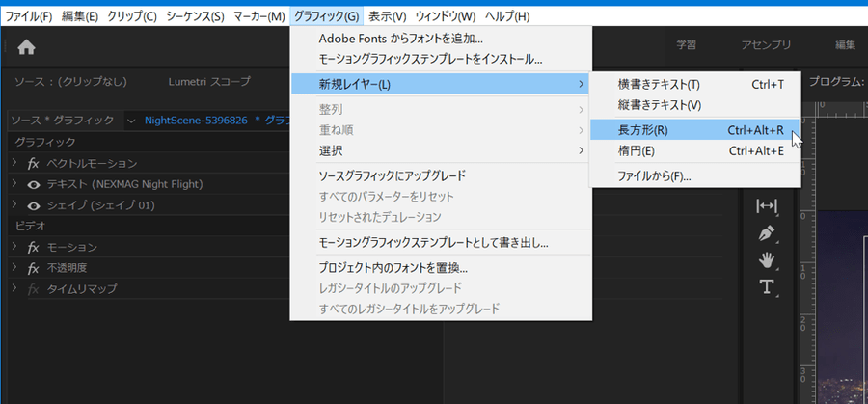The width and height of the screenshot is (868, 404).
Task: Choose モーショングラフィックステンプレートとして書き出し
Action: [441, 242]
